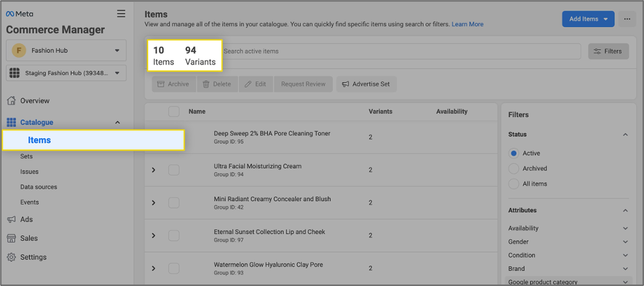Image resolution: width=644 pixels, height=286 pixels.
Task: Click the Settings gear icon
Action: click(x=11, y=257)
